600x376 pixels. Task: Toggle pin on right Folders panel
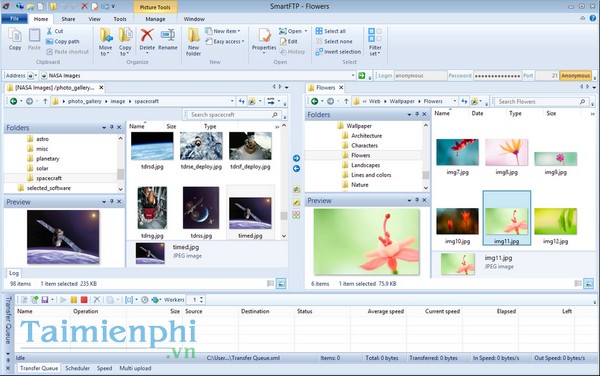pos(417,114)
